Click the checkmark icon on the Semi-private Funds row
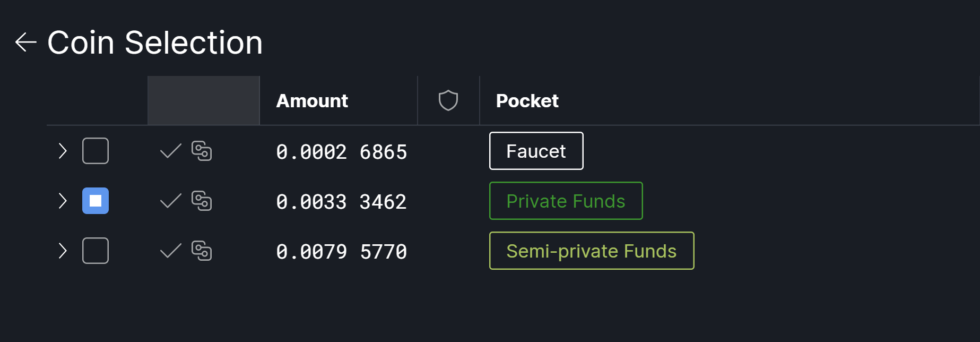The height and width of the screenshot is (342, 980). (x=170, y=251)
